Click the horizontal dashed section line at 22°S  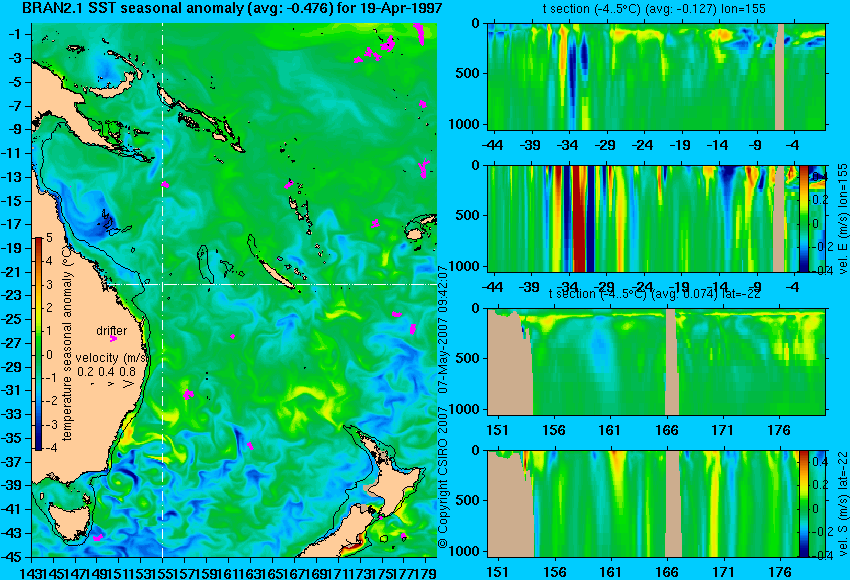[x=271, y=284]
